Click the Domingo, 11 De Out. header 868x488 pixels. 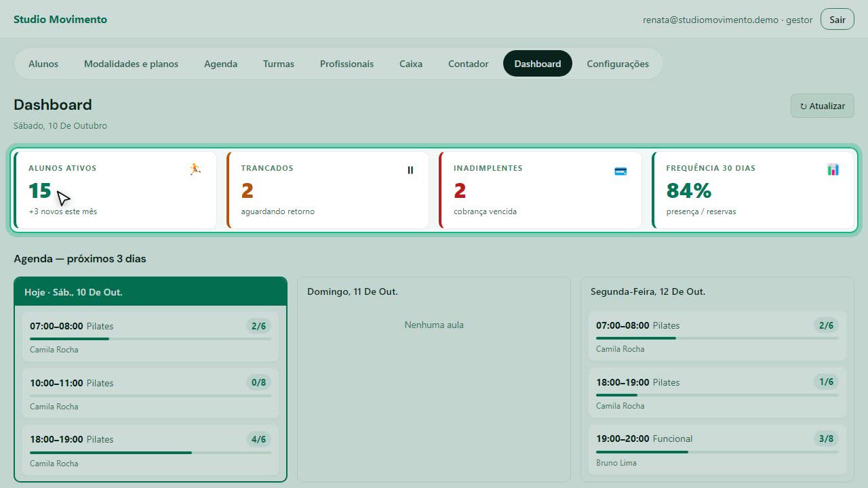(353, 291)
